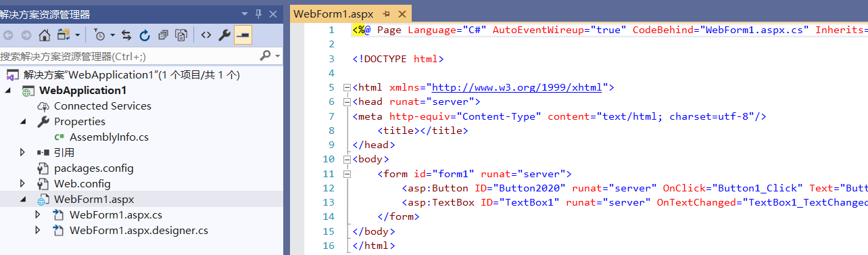The image size is (868, 255).
Task: Click the <!DOCTYPE html> line in editor
Action: (x=397, y=59)
